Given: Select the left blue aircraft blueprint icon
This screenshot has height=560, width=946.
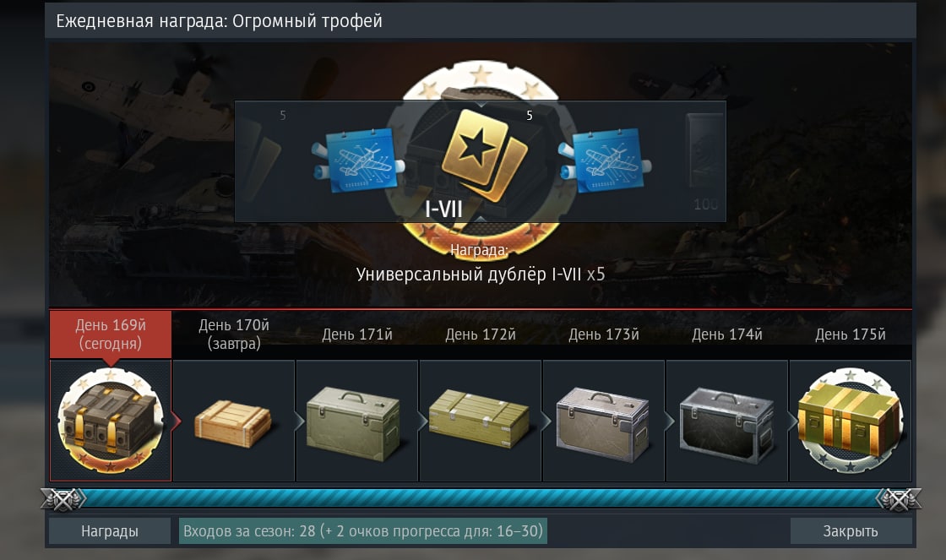Looking at the screenshot, I should (x=358, y=160).
